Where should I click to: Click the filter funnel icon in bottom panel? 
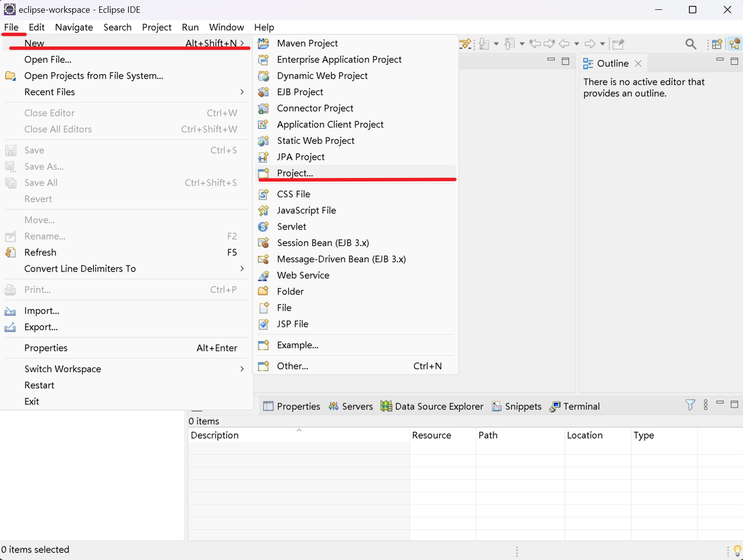coord(690,404)
